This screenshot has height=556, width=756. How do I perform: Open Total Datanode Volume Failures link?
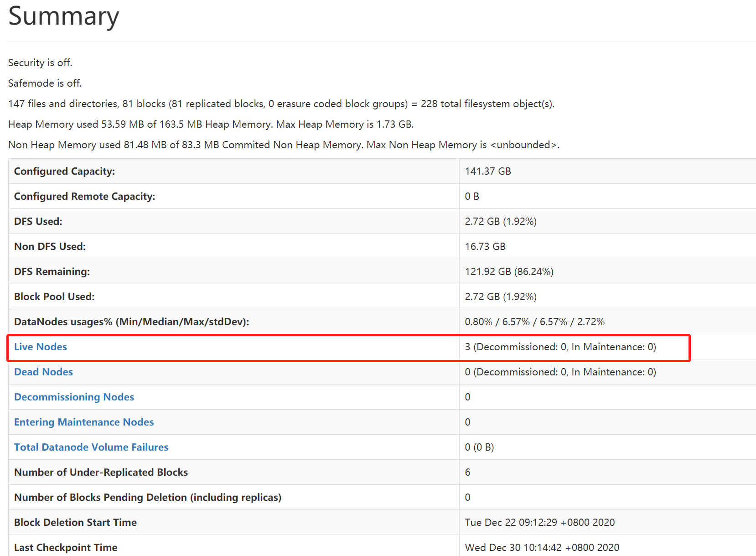click(91, 447)
